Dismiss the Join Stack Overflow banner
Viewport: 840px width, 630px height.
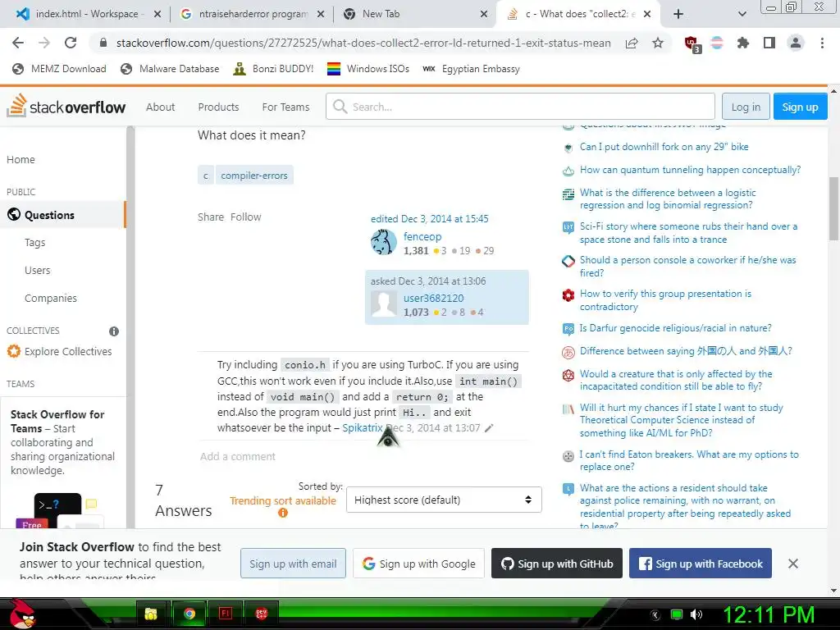793,564
